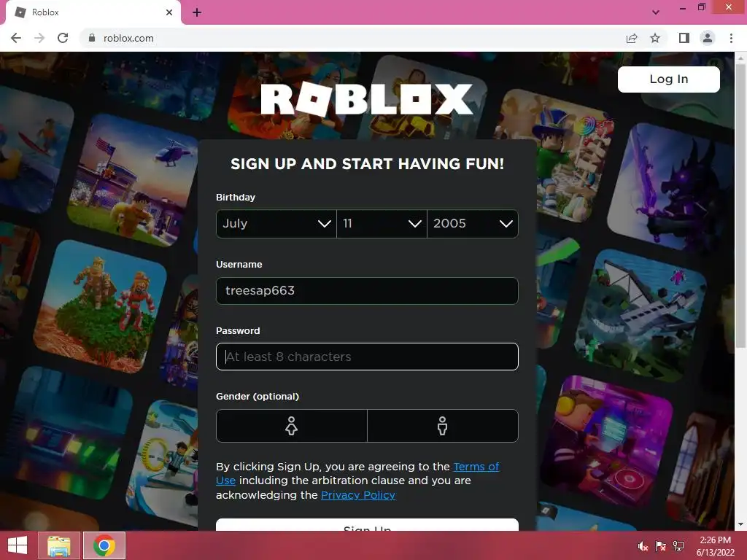The height and width of the screenshot is (560, 747).
Task: Click the muted volume tray icon
Action: tap(643, 546)
